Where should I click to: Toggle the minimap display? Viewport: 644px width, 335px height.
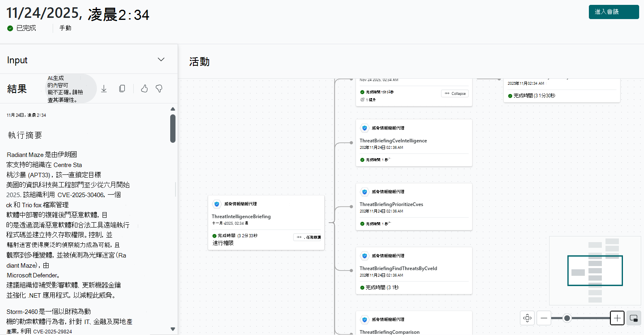(634, 318)
